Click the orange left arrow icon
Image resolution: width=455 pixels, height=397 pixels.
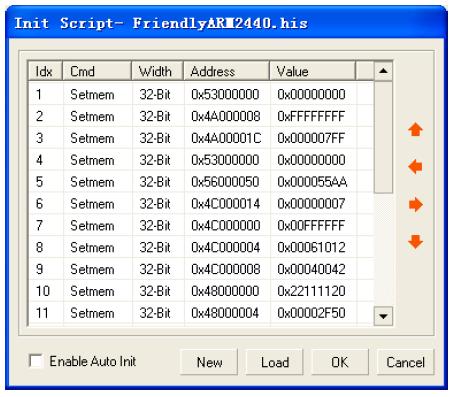tap(415, 167)
